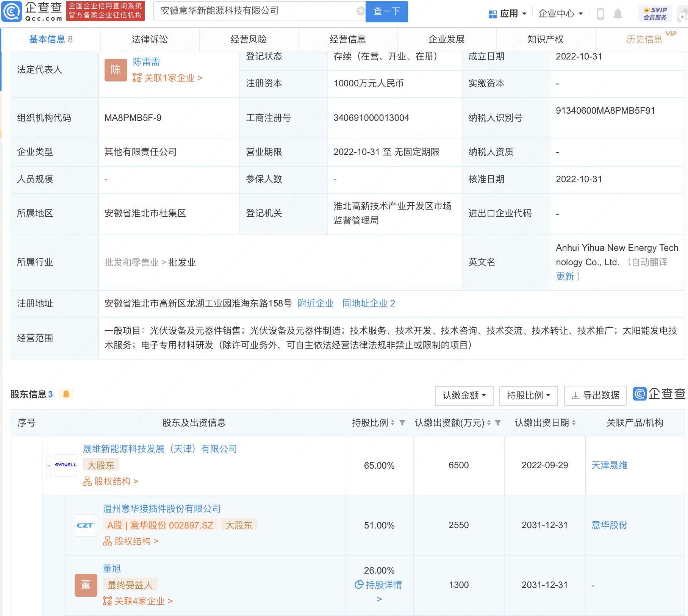Open the 认缴金额 dropdown
Viewport: 688px width, 616px height.
464,396
